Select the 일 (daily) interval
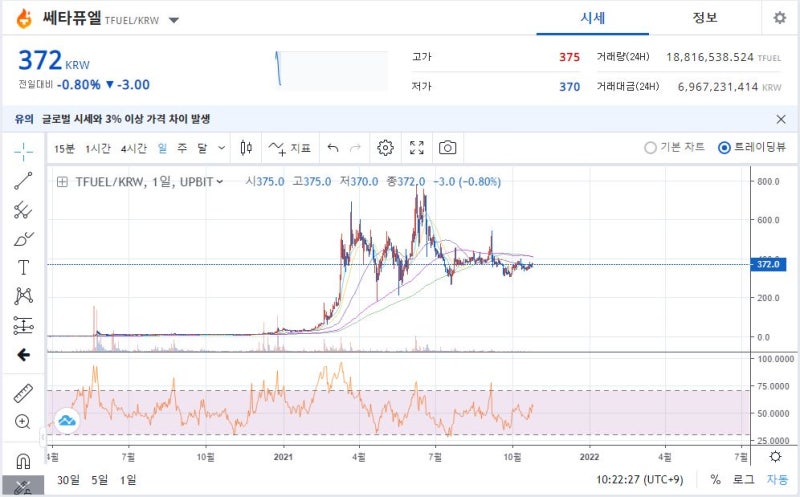Image resolution: width=800 pixels, height=497 pixels. click(162, 148)
